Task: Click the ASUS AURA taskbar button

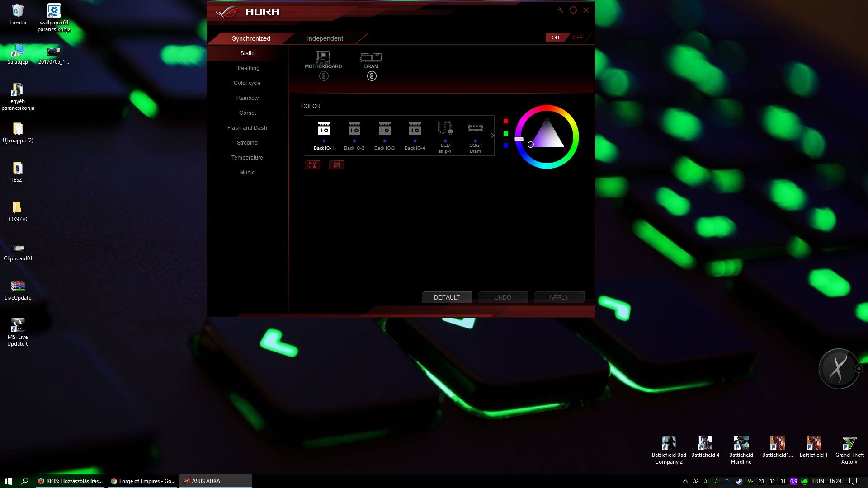Action: (x=216, y=481)
